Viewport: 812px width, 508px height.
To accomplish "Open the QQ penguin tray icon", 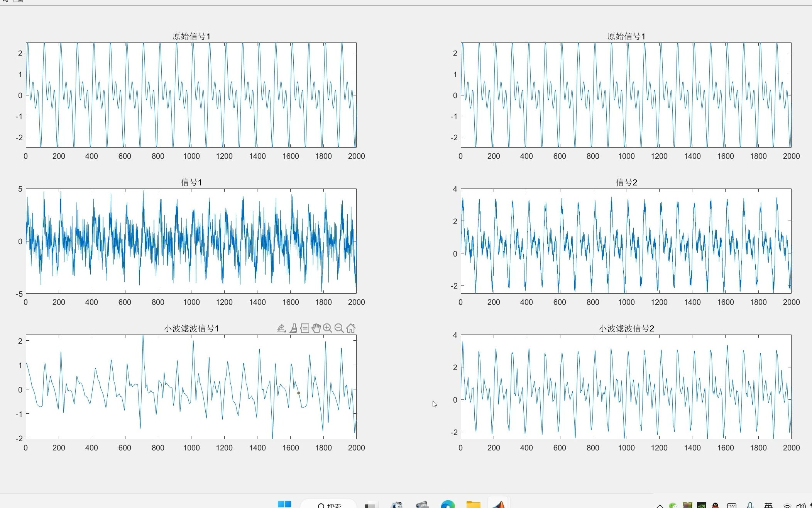I will click(715, 505).
